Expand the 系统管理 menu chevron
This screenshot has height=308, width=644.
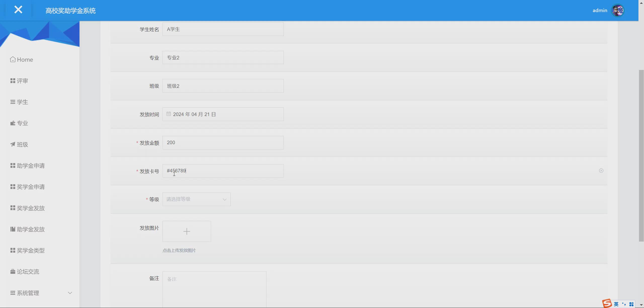pos(70,293)
